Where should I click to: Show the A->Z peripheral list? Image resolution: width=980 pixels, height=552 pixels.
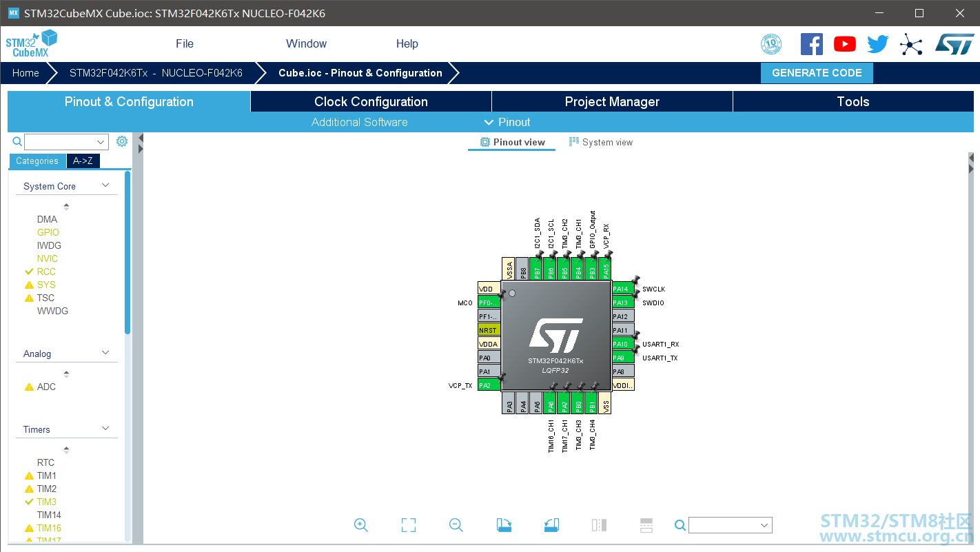coord(83,161)
